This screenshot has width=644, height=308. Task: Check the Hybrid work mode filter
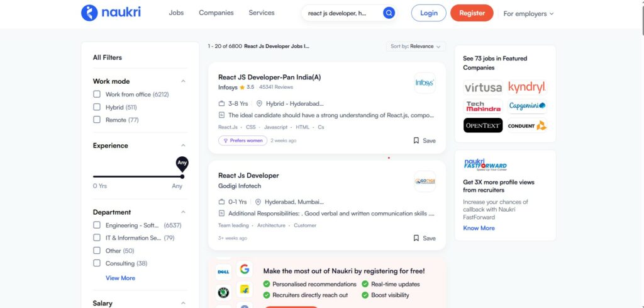[x=96, y=107]
